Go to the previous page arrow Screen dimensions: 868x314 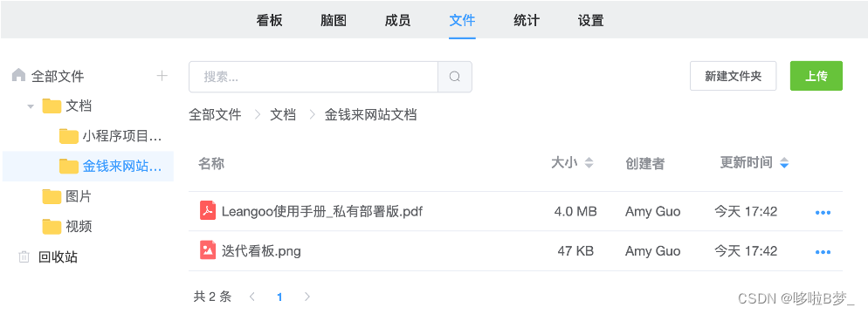[251, 297]
